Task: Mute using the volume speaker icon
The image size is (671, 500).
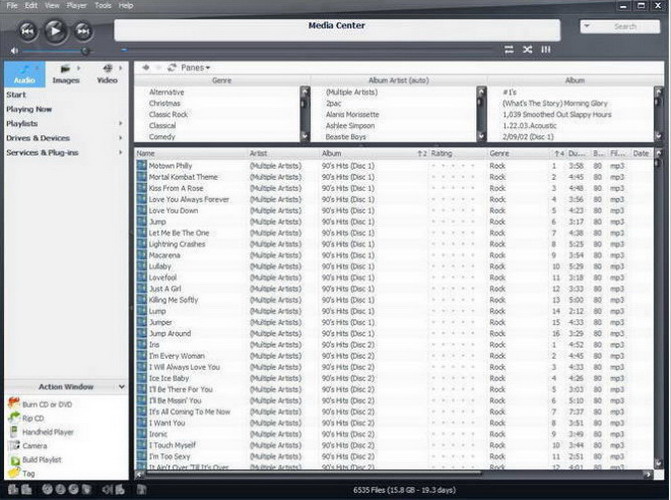Action: click(14, 51)
